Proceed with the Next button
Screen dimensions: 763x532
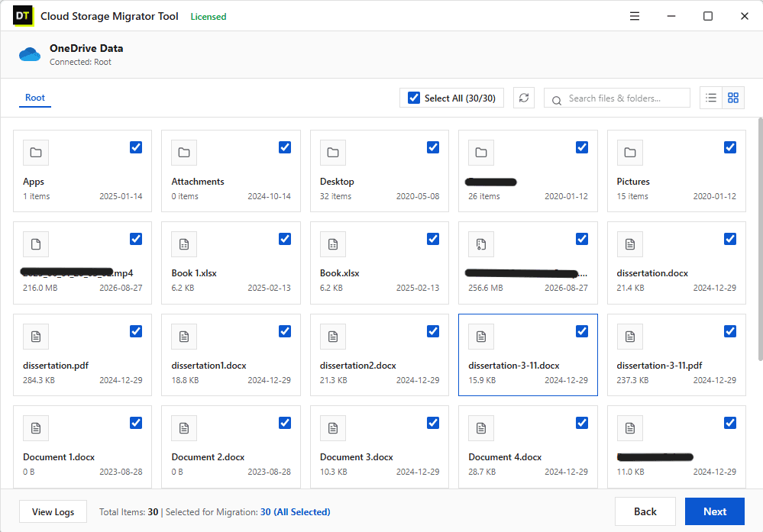pos(714,511)
